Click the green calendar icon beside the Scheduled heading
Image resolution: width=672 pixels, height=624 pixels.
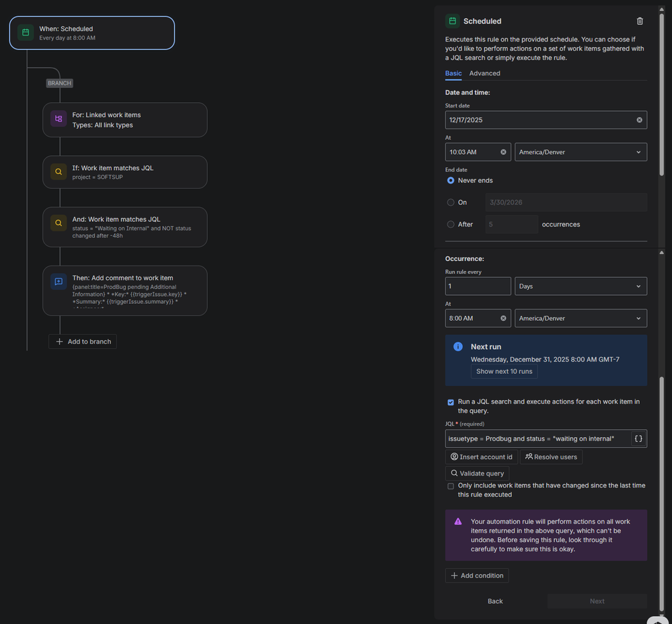click(x=453, y=21)
